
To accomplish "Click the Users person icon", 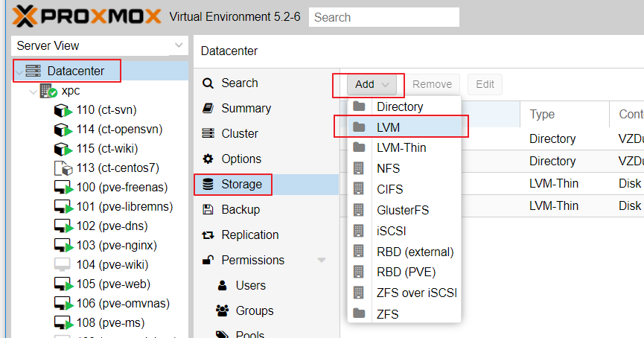I will tap(222, 285).
